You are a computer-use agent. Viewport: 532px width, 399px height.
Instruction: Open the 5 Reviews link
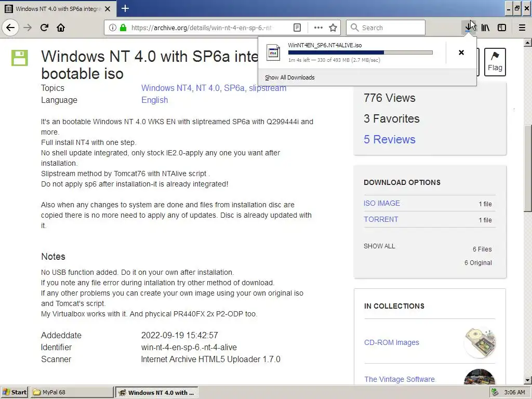[390, 139]
